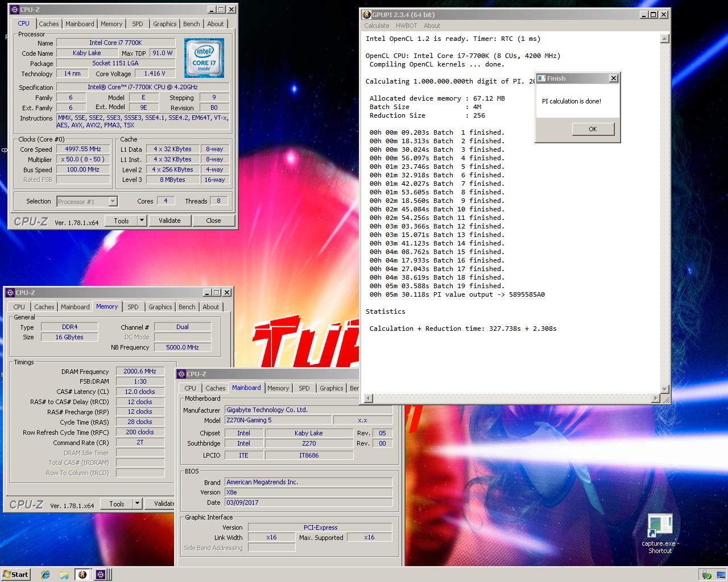This screenshot has height=582, width=728.
Task: Launch Internet Explorer from taskbar
Action: pyautogui.click(x=45, y=575)
